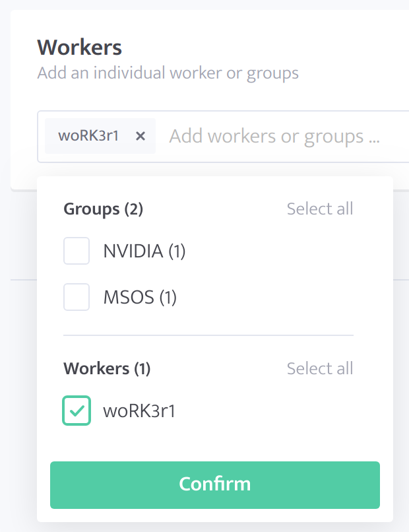
Task: Click the woRK3r1 chip text in the selector
Action: pyautogui.click(x=88, y=136)
